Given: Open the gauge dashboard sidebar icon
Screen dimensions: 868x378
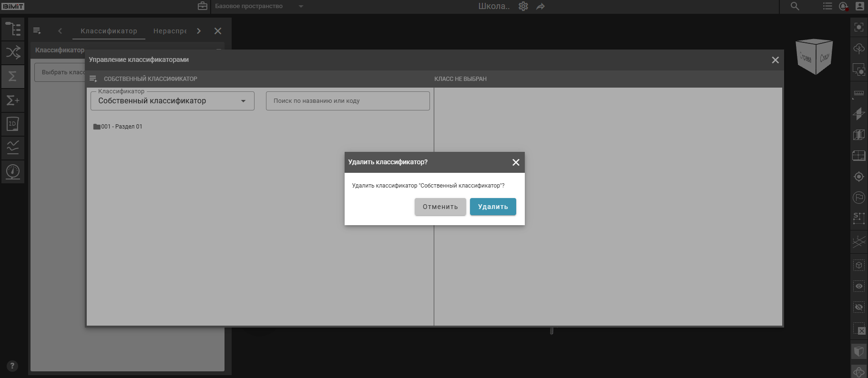Looking at the screenshot, I should (13, 171).
